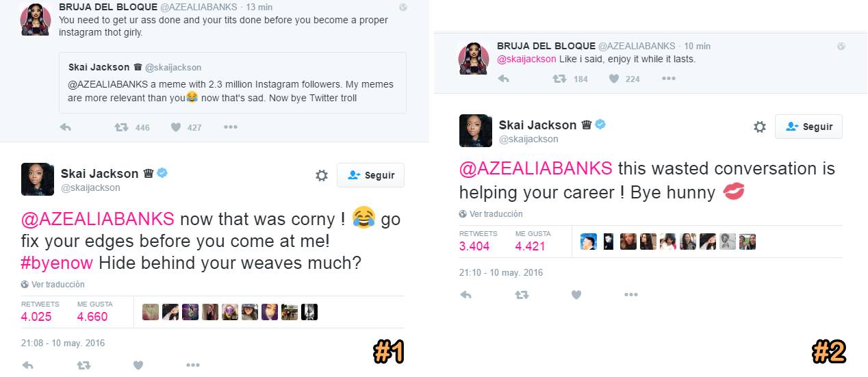Open Skai Jackson's avatar in the left tweet
The image size is (868, 377).
[38, 179]
